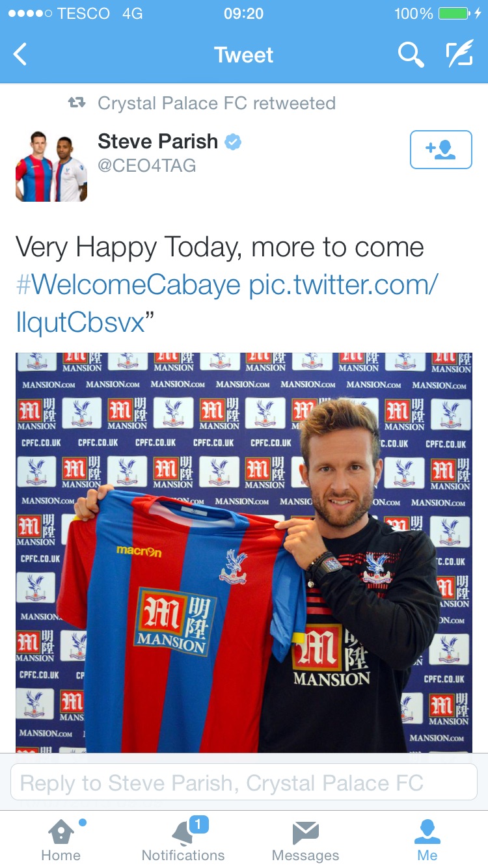Tap the battery icon in status bar
Viewport: 488px width, 868px height.
tap(454, 14)
